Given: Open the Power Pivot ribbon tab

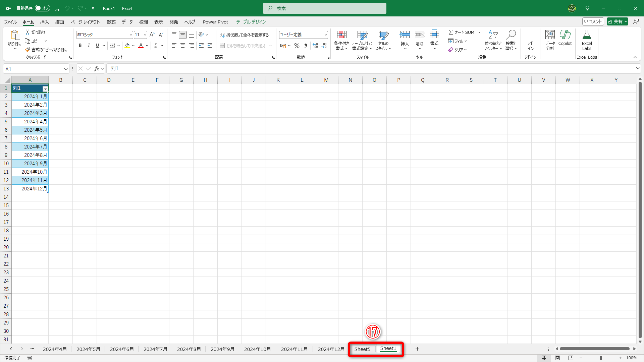Looking at the screenshot, I should click(215, 22).
